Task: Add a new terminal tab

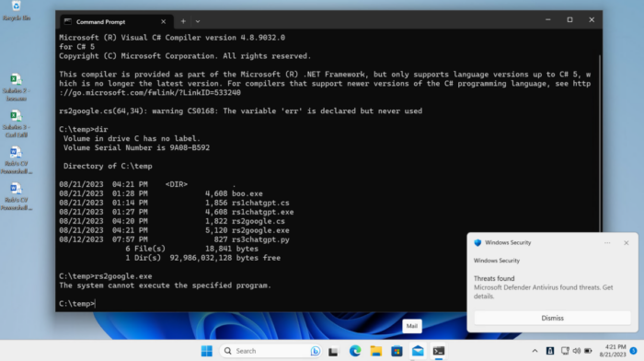Action: pos(183,21)
